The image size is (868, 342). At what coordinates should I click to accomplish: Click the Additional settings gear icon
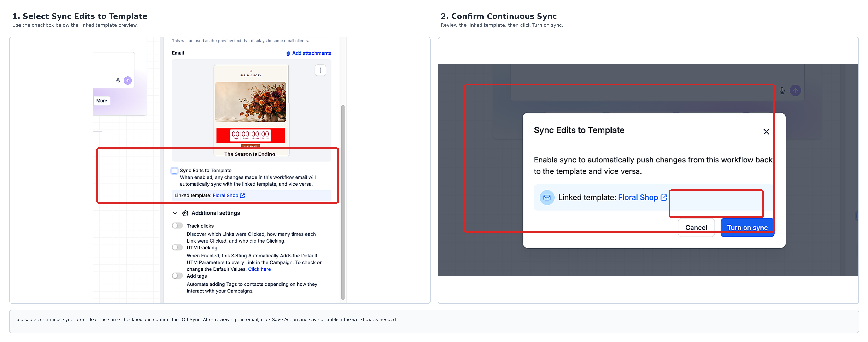click(x=185, y=213)
